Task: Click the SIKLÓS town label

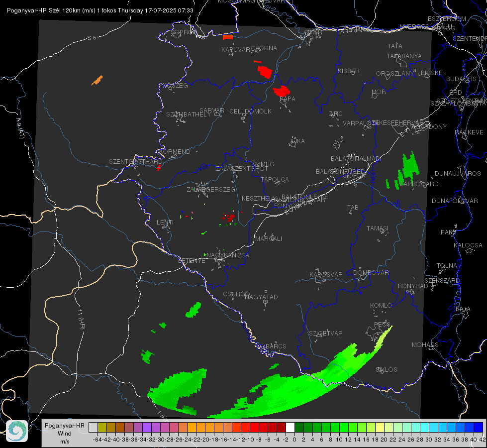Action: pos(387,370)
